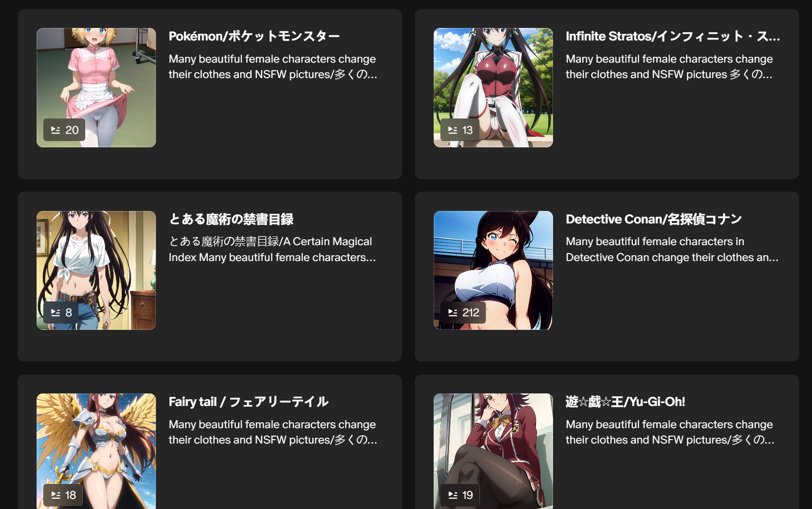The height and width of the screenshot is (509, 812).
Task: Click the 20-item count badge icon on Pokémon
Action: (56, 130)
